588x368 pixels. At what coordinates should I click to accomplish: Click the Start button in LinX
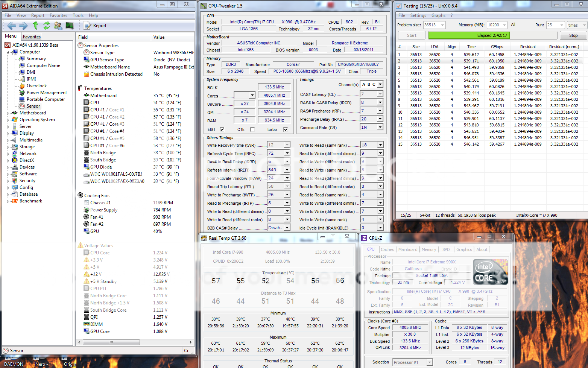pyautogui.click(x=412, y=35)
